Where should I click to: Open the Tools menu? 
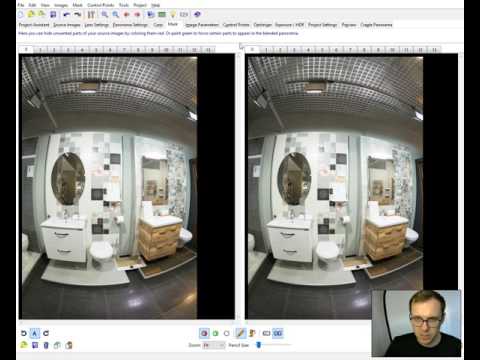point(124,5)
